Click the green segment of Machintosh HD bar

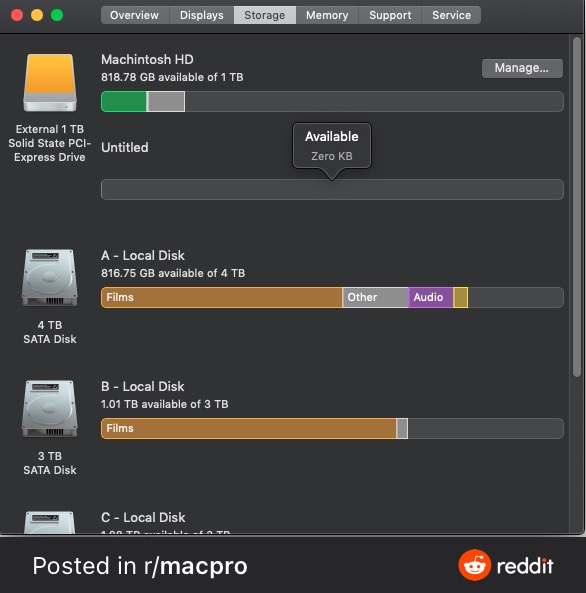point(124,101)
